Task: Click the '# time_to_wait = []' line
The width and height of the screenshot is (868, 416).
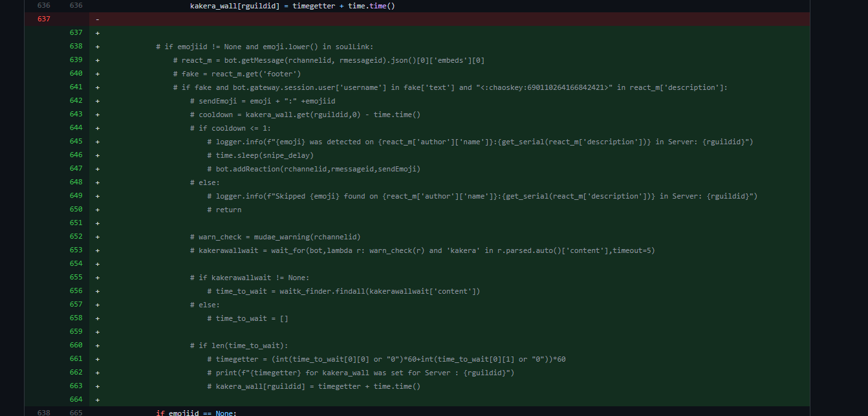Action: [248, 318]
